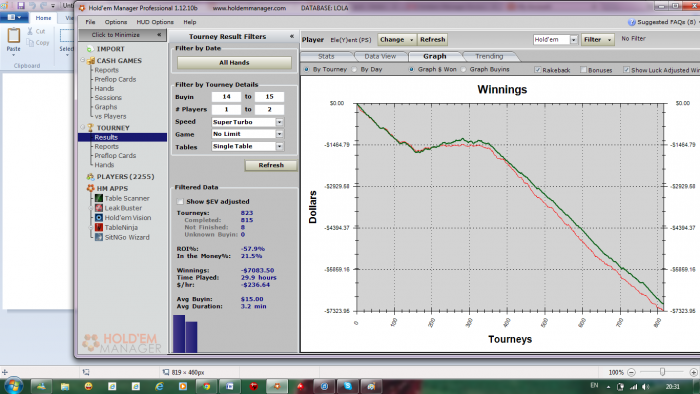Enable the Bonuses checkbox

[x=583, y=70]
